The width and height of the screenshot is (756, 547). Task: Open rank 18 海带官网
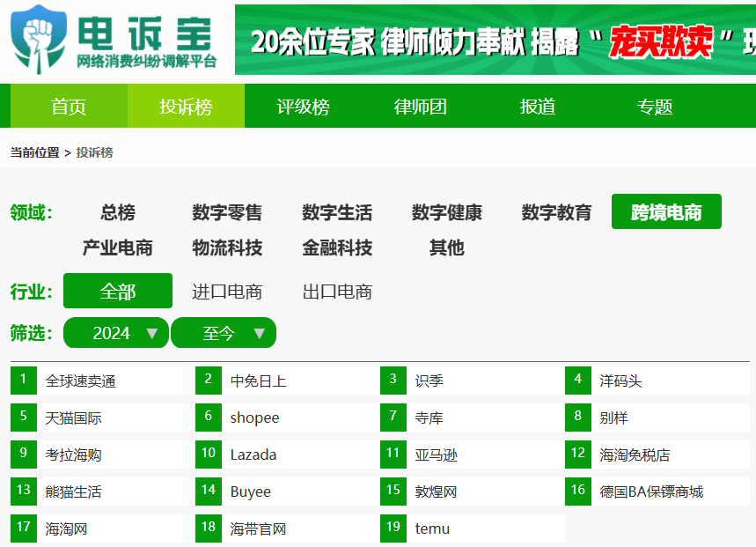click(286, 529)
